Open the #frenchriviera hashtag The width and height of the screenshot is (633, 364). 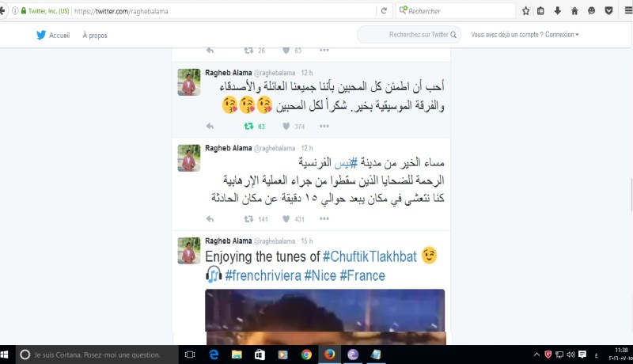point(263,275)
